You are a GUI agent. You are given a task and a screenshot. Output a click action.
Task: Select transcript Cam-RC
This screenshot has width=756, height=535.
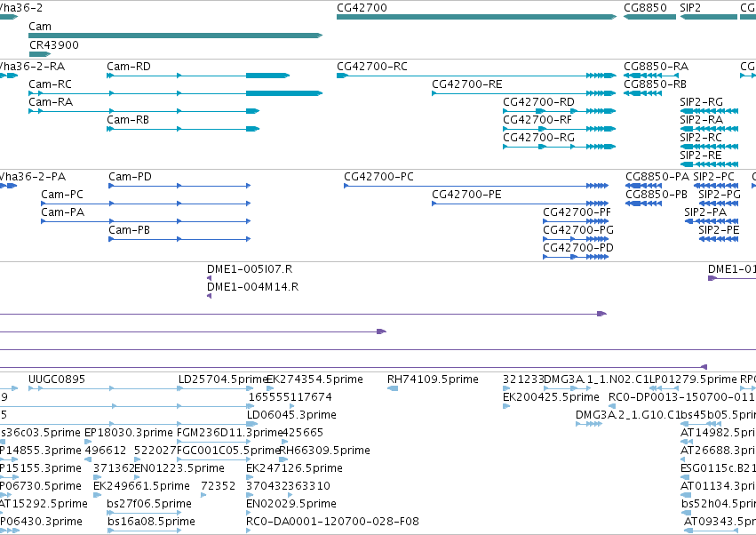pyautogui.click(x=176, y=93)
